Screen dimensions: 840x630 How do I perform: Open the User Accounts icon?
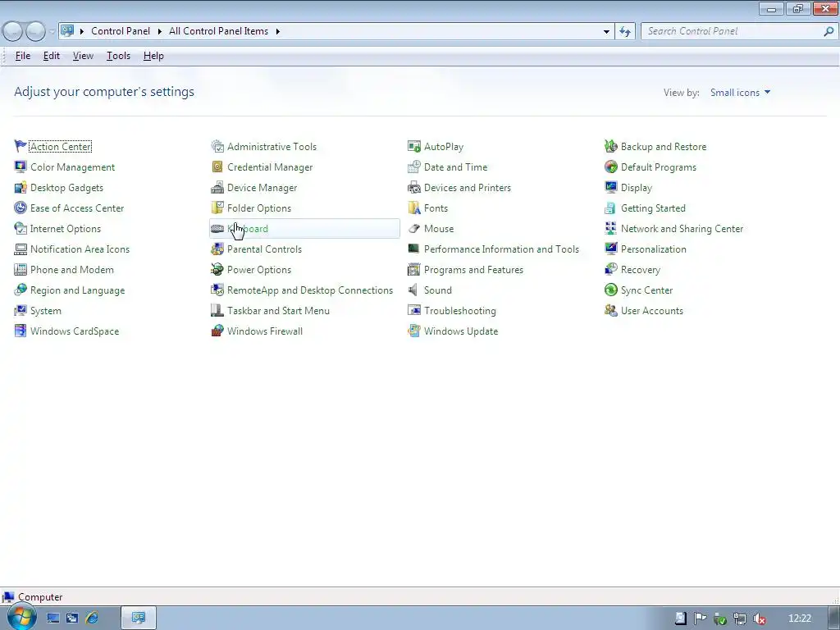pyautogui.click(x=610, y=310)
